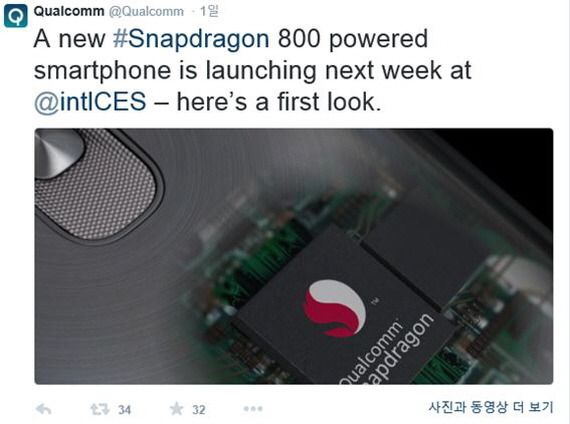Click the words '800 powered' in tweet
The width and height of the screenshot is (570, 424).
(353, 39)
